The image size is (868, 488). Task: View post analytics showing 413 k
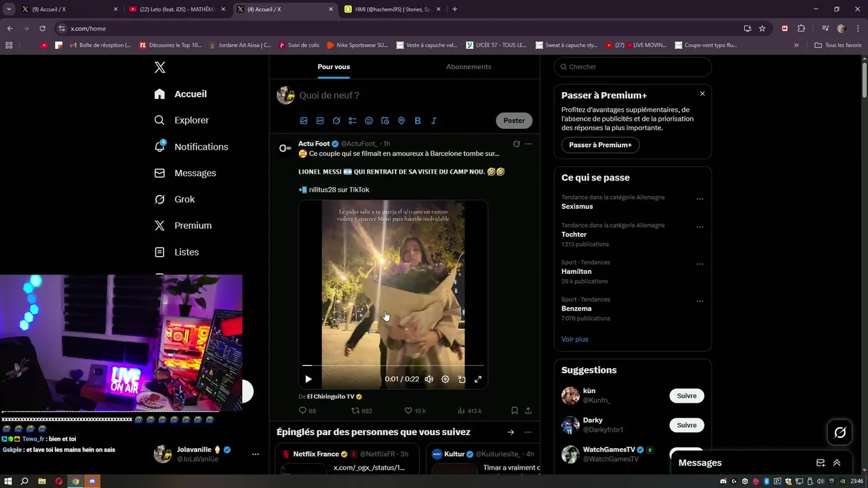(469, 411)
